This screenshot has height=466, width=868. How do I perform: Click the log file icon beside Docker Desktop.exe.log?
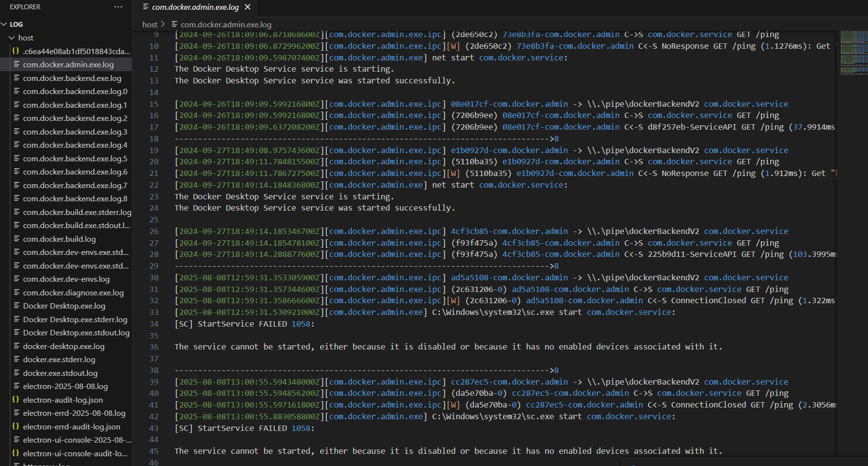pos(17,306)
